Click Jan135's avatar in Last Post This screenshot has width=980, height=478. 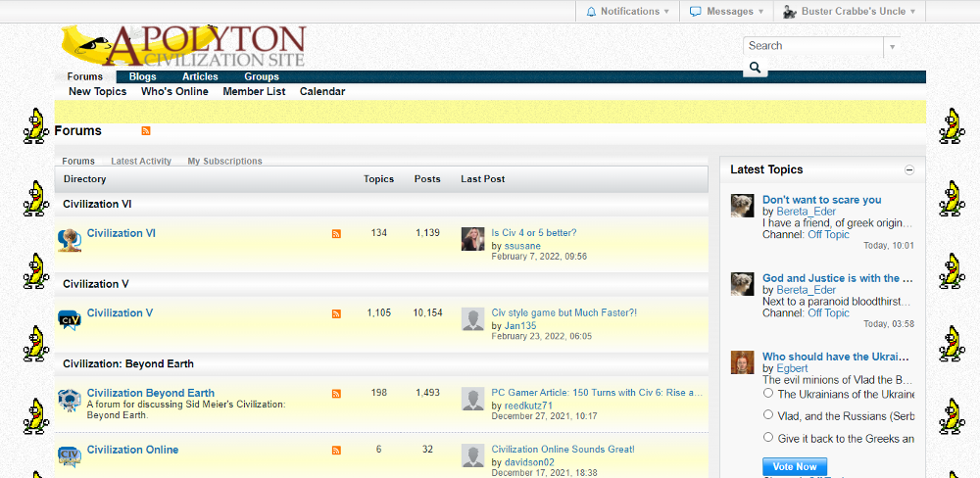point(472,318)
